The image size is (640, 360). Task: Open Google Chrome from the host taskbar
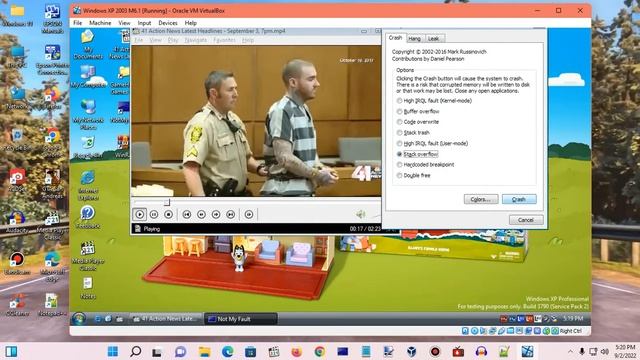click(320, 351)
